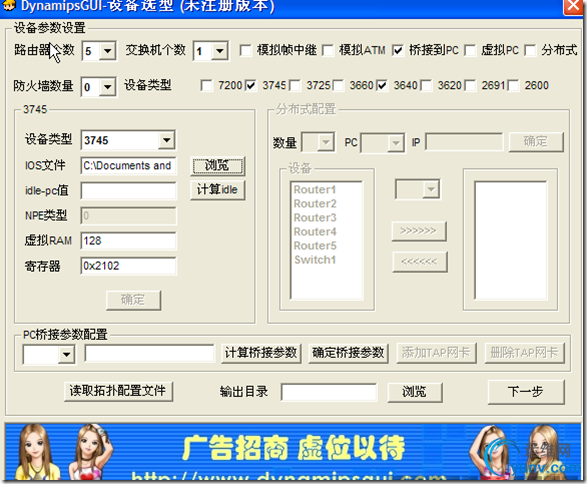Image resolution: width=587 pixels, height=484 pixels.
Task: Click the empty assigned-devices list box
Action: (x=511, y=240)
